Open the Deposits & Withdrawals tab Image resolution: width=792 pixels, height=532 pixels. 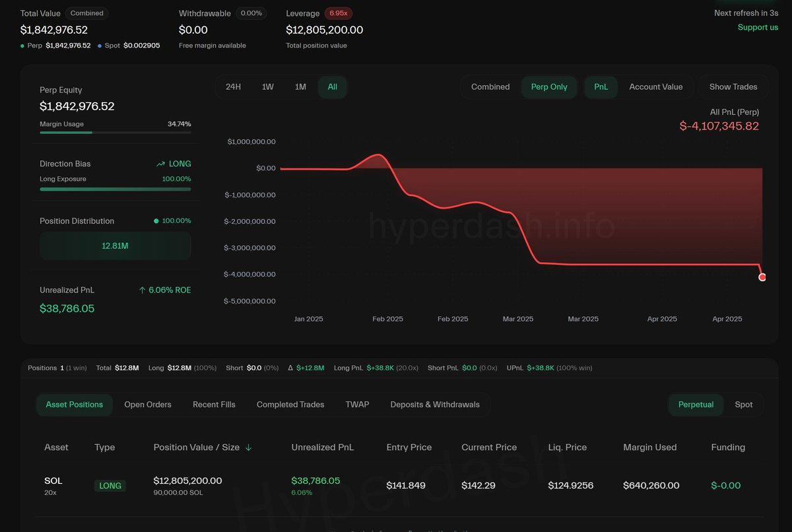435,405
